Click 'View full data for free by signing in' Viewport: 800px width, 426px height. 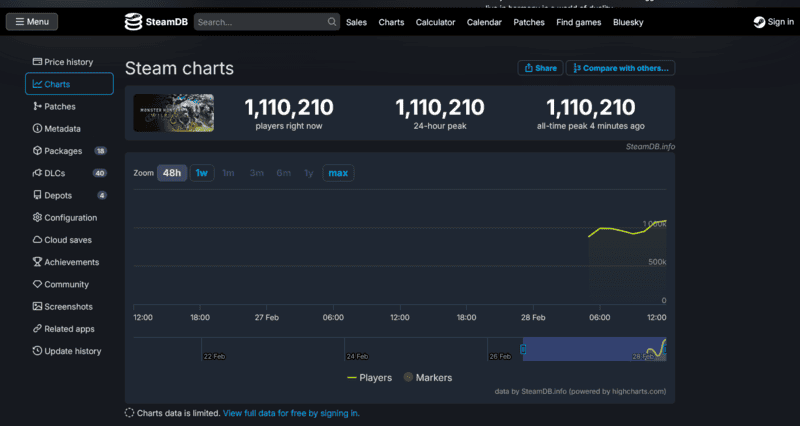[291, 413]
